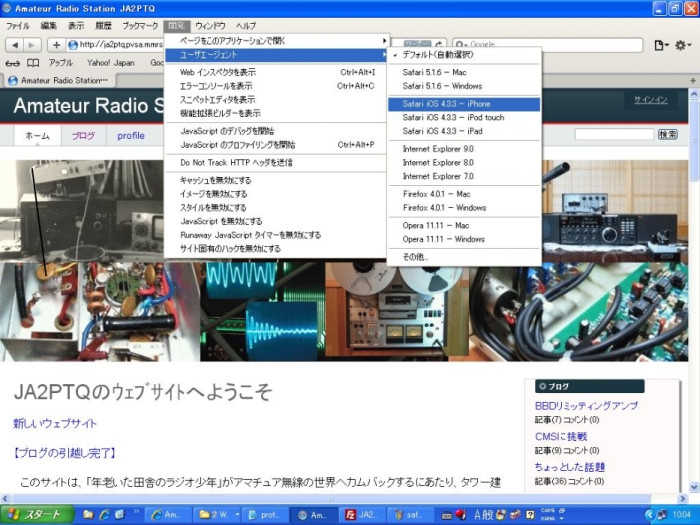Select Opera 11.11 – Mac user agent

[464, 225]
